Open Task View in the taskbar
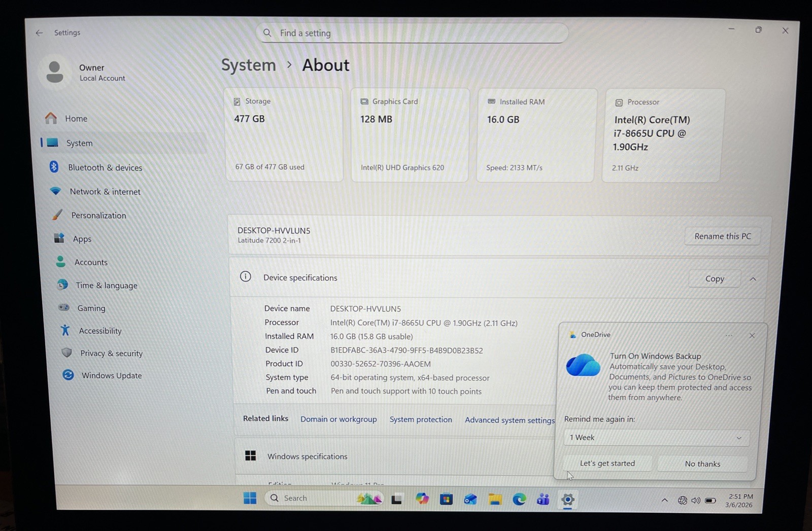This screenshot has height=531, width=812. (x=397, y=499)
